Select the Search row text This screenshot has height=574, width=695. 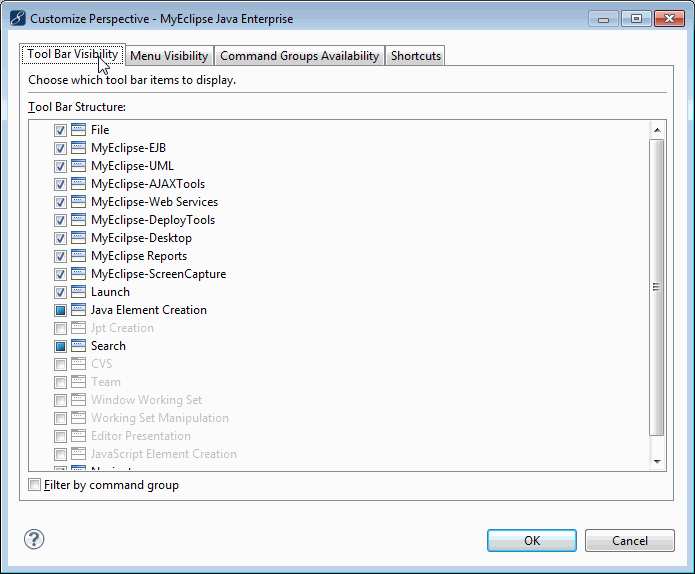point(109,346)
